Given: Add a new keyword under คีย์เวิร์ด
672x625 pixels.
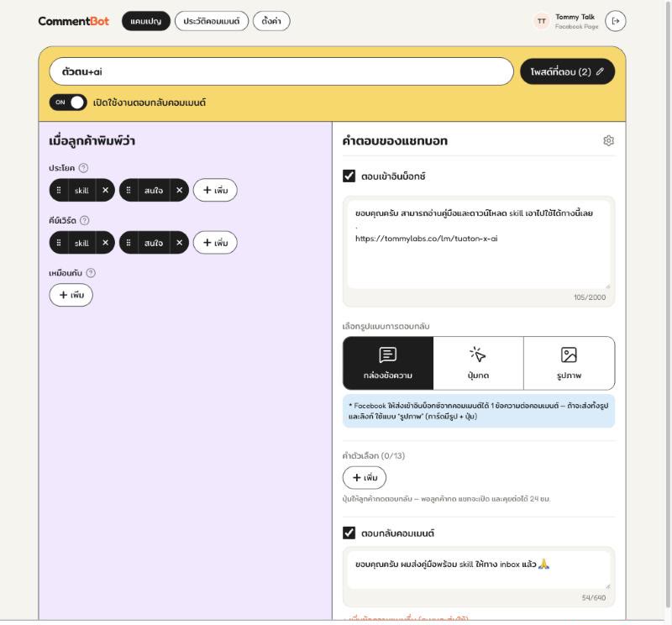Looking at the screenshot, I should coord(215,243).
